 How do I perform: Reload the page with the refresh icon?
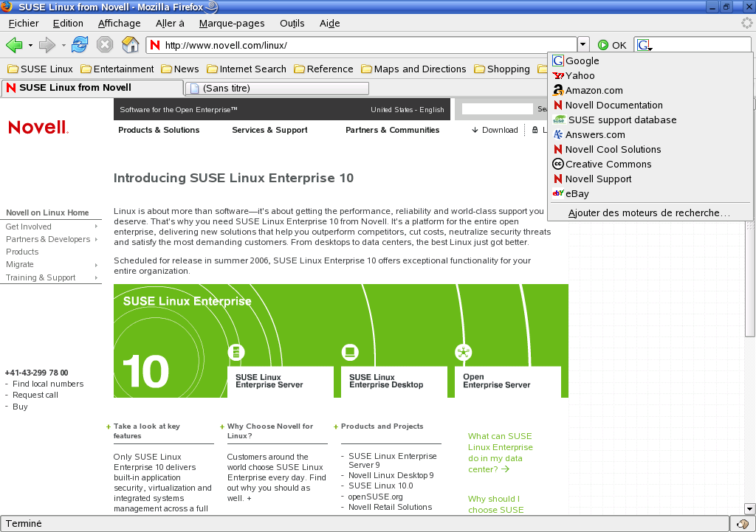pos(80,45)
